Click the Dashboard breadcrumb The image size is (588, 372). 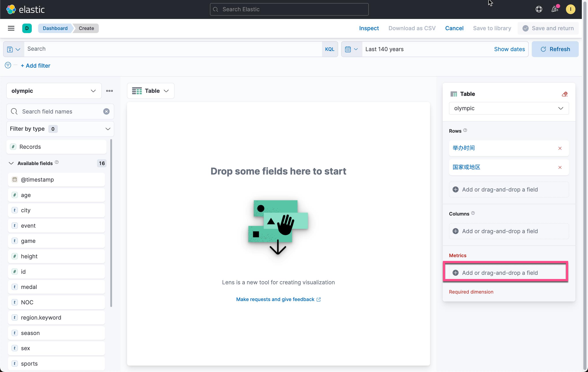55,28
